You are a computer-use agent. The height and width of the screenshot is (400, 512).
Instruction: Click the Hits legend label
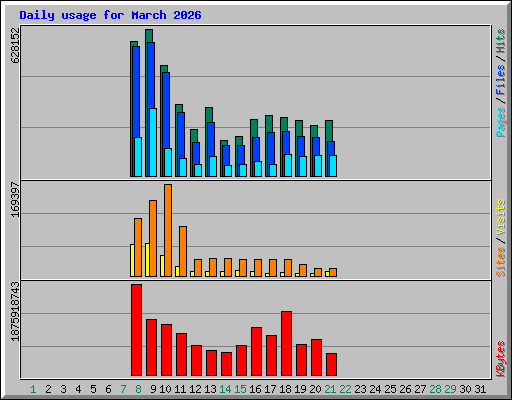(501, 41)
